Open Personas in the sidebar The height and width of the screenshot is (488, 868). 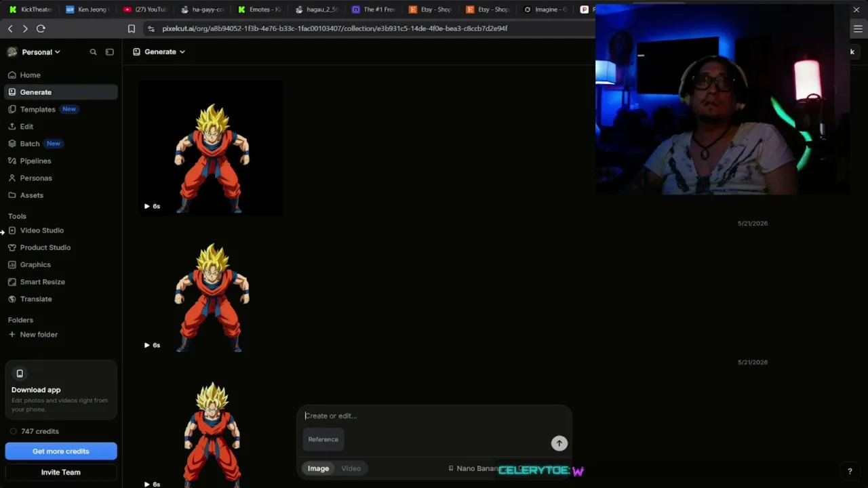pos(60,178)
